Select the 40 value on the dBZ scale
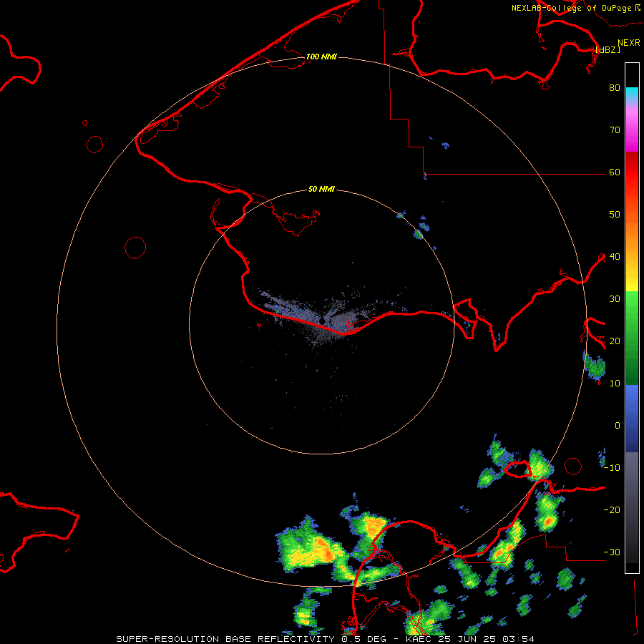 pos(615,256)
